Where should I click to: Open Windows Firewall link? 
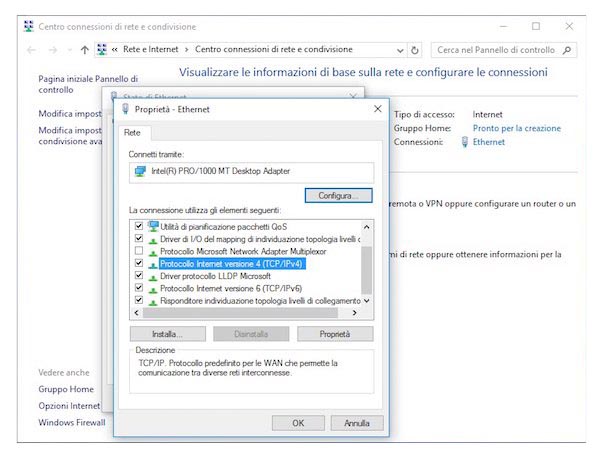point(72,423)
